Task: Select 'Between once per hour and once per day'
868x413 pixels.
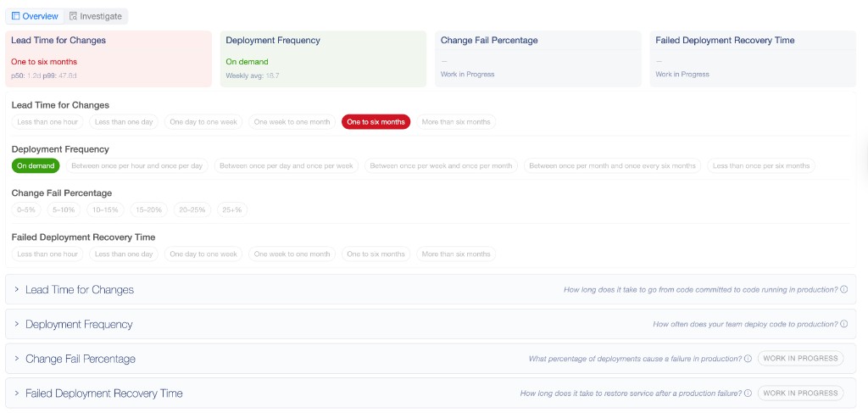Action: [x=136, y=165]
